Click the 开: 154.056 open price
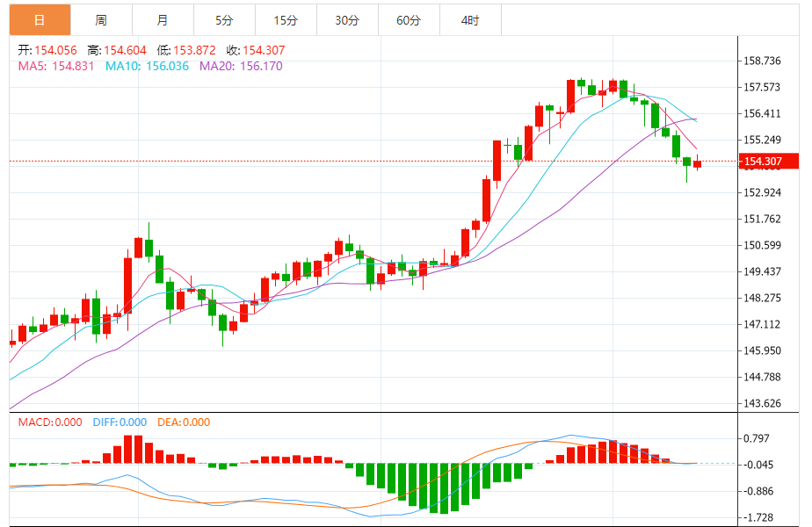The width and height of the screenshot is (812, 527). tap(47, 50)
